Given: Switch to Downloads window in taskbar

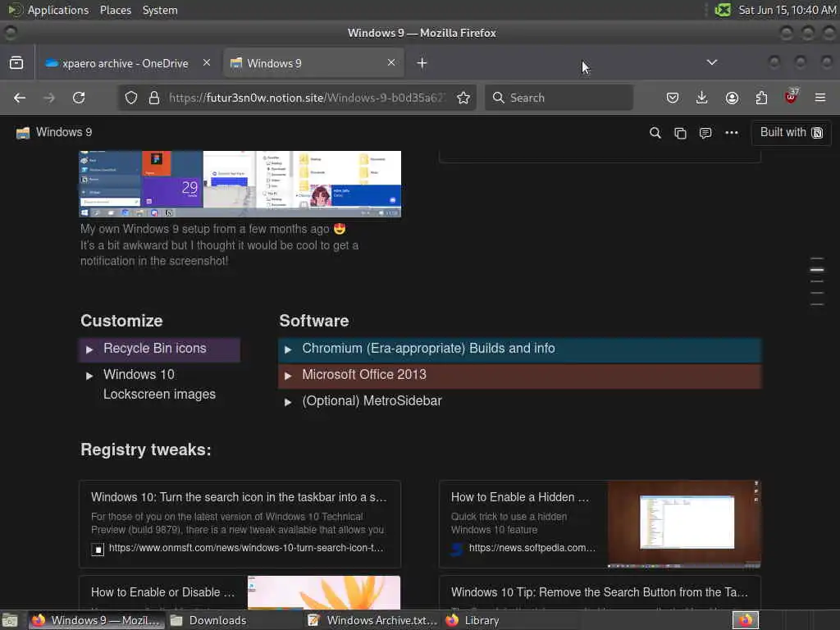Looking at the screenshot, I should 208,620.
